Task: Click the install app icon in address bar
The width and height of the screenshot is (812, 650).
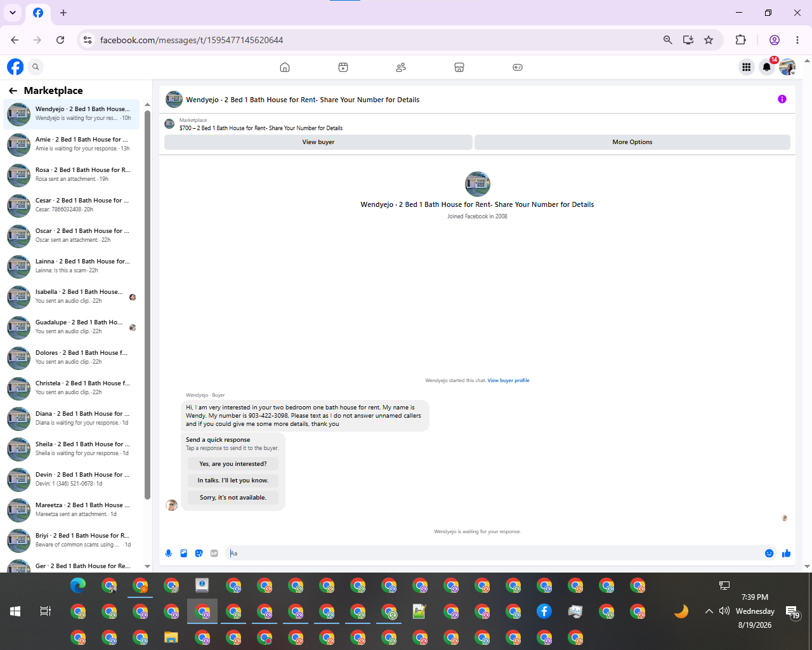Action: point(688,40)
